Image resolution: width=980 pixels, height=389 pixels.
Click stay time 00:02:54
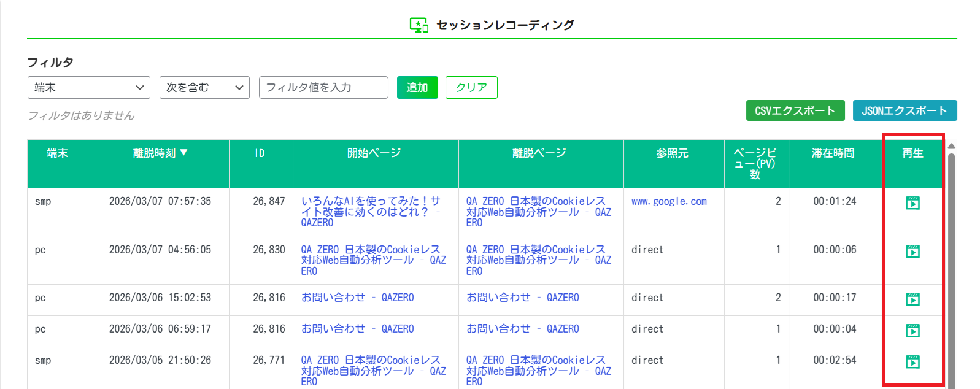(835, 360)
